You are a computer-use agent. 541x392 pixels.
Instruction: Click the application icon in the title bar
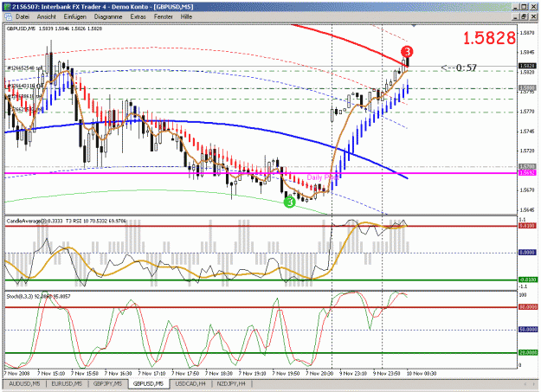[x=7, y=7]
